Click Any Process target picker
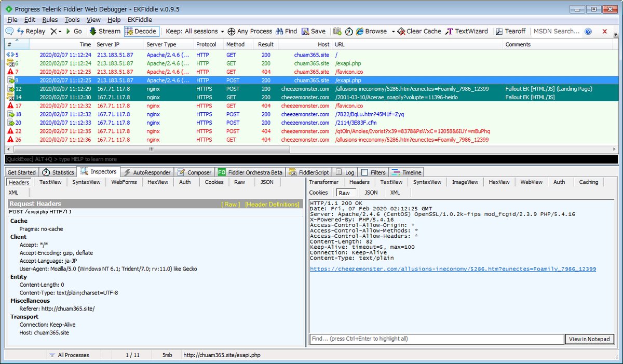Viewport: 623px width, 364px height. tap(250, 31)
